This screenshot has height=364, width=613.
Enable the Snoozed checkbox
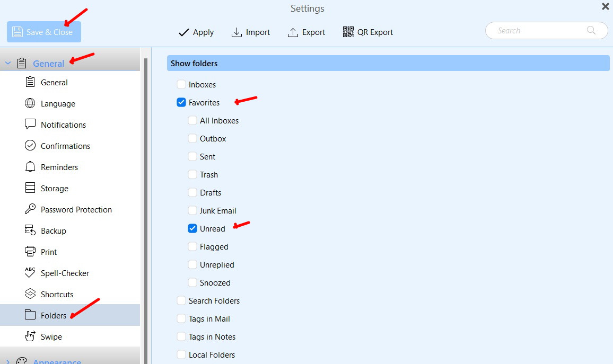pyautogui.click(x=192, y=282)
